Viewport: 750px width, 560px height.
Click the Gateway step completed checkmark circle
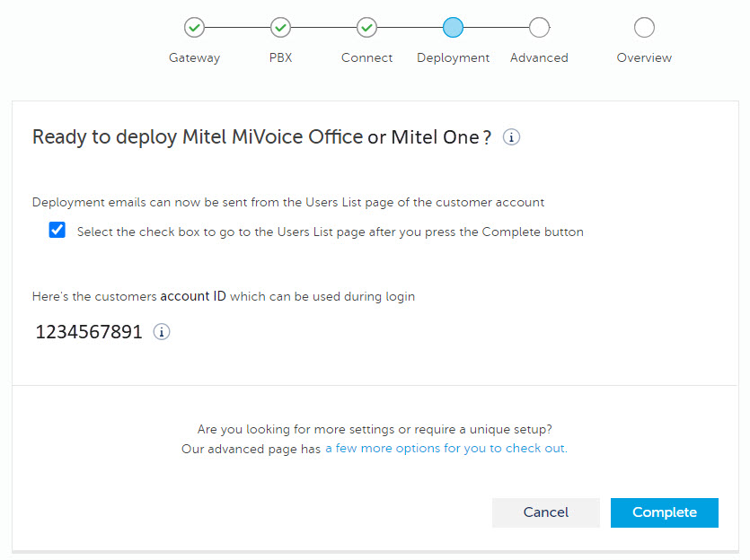point(194,28)
